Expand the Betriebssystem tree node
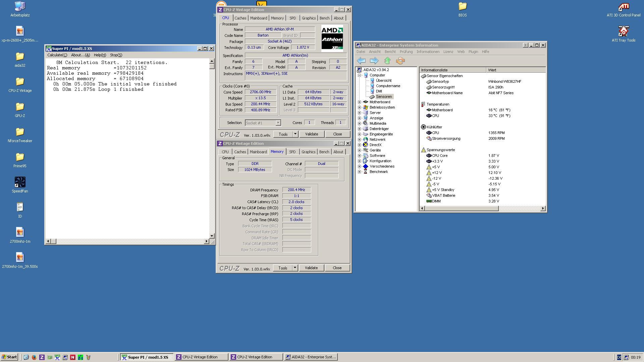The width and height of the screenshot is (644, 362). tap(359, 108)
